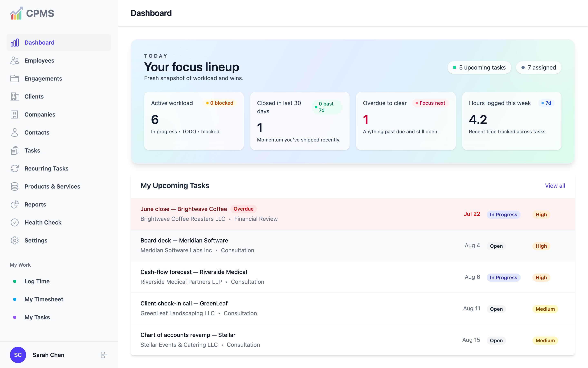Click the green dot next to Log Time
The image size is (588, 368).
(14, 282)
